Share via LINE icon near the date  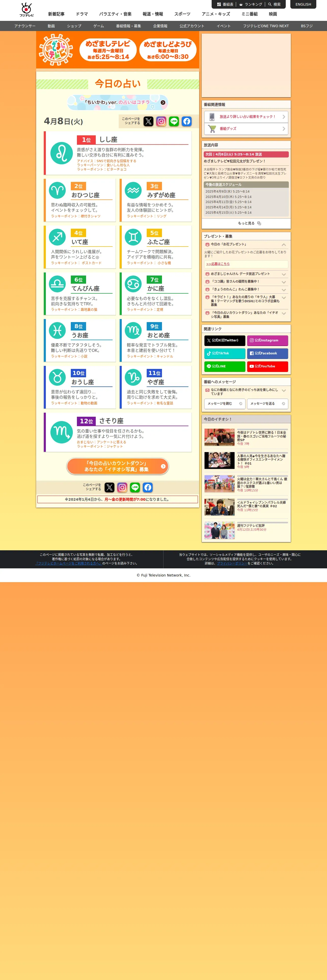[174, 121]
